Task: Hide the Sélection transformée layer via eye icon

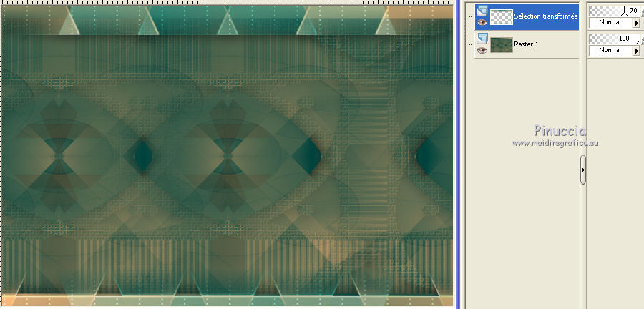Action: 482,23
